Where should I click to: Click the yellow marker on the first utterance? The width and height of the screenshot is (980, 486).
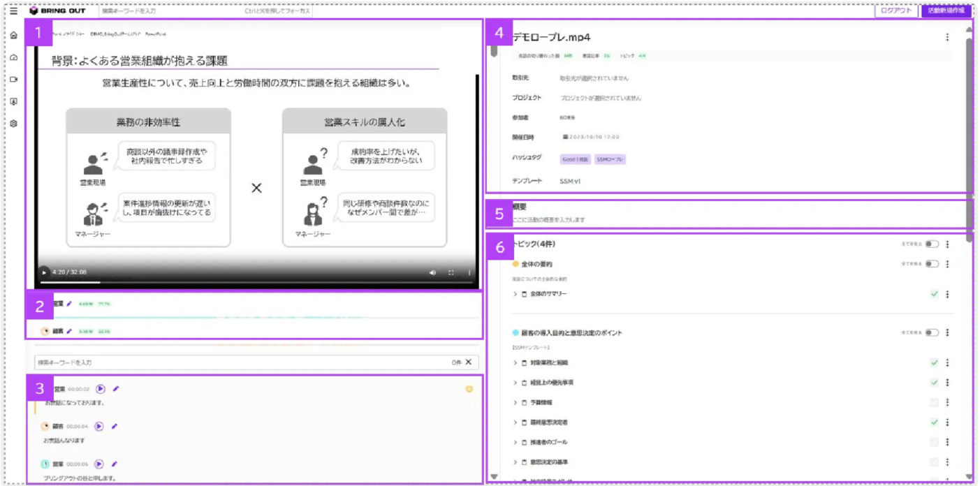[469, 389]
